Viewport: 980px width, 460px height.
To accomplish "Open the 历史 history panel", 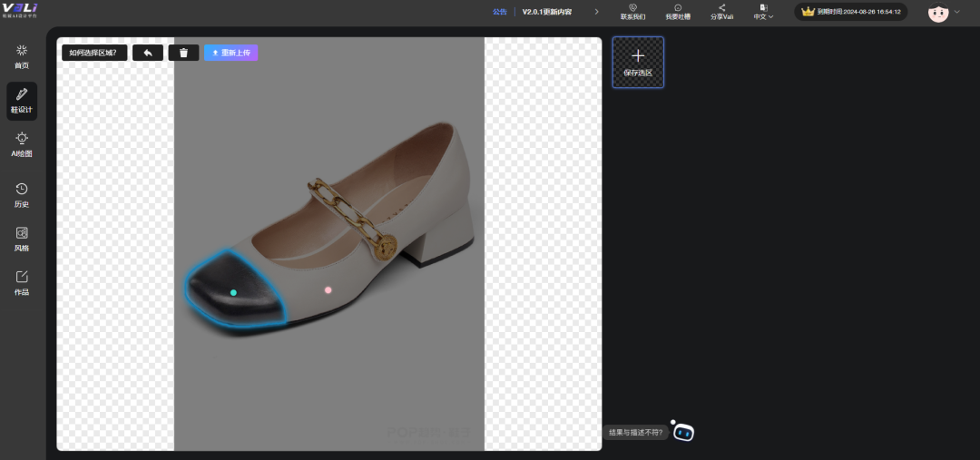I will pyautogui.click(x=22, y=194).
